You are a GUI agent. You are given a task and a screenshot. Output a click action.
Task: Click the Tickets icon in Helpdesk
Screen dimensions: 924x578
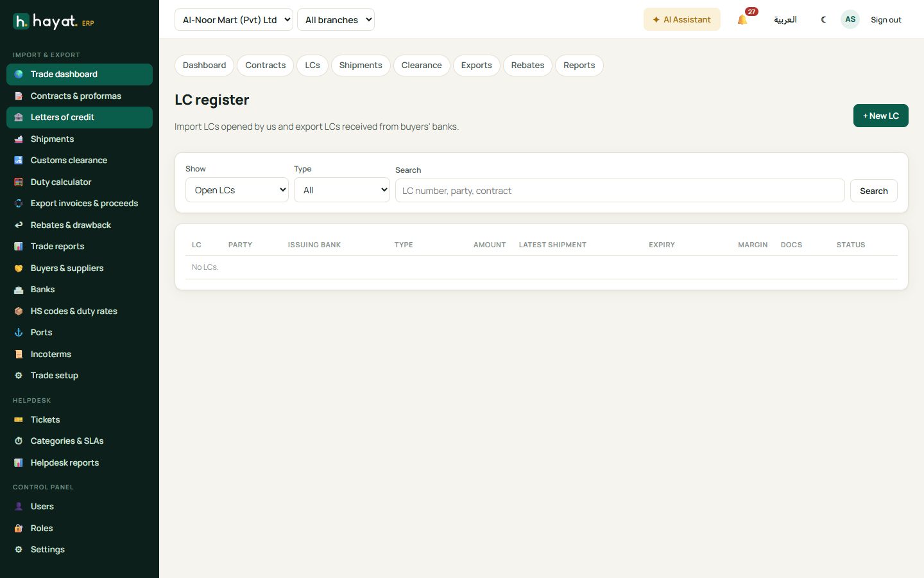pos(19,420)
